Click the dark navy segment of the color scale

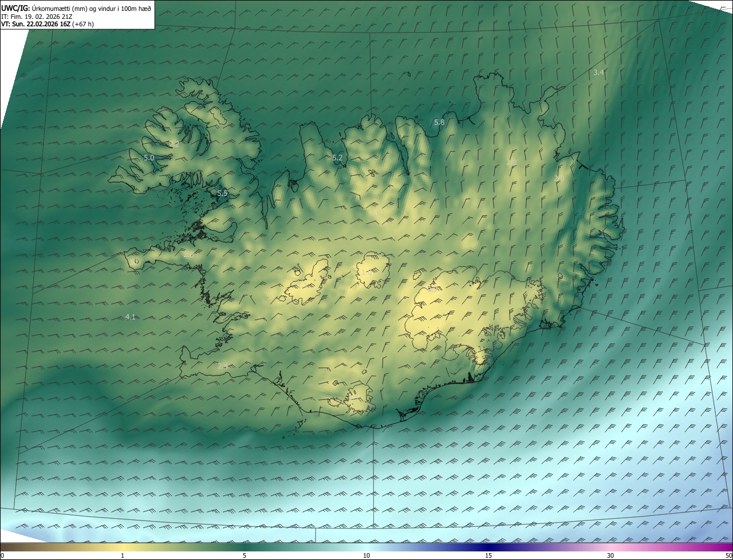(x=488, y=547)
